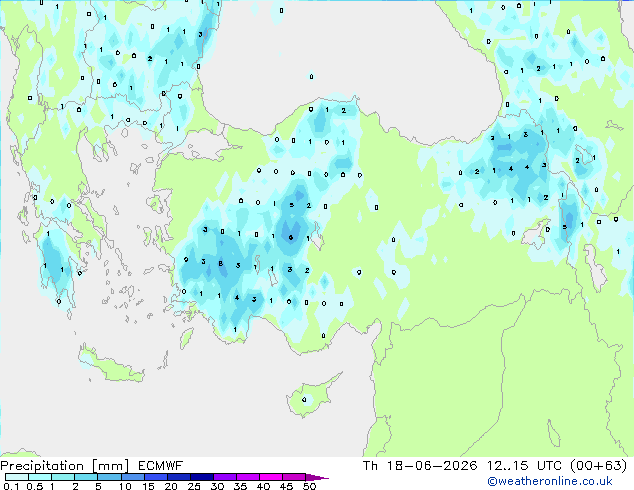Click the legend value label '50'
634x490 pixels.
[309, 486]
